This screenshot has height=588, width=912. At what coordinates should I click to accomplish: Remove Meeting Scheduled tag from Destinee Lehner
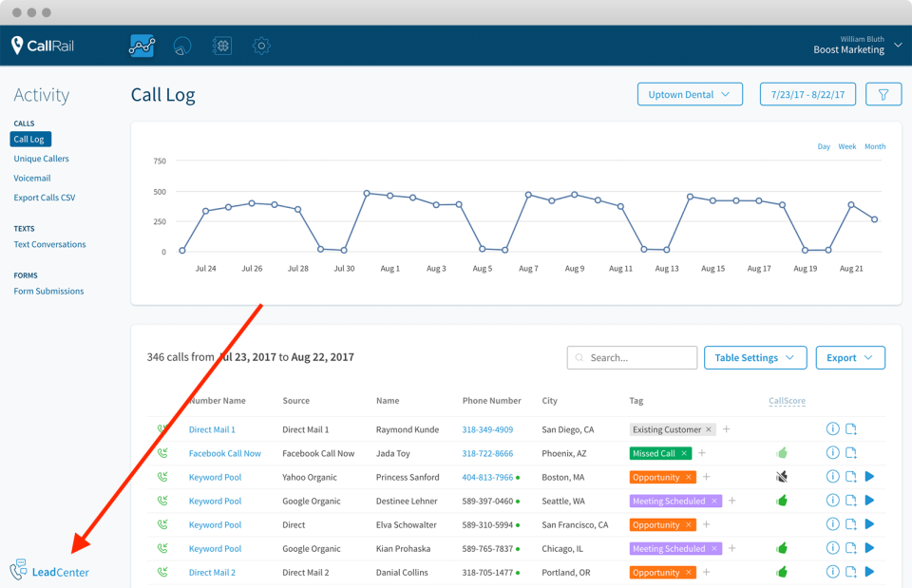714,501
